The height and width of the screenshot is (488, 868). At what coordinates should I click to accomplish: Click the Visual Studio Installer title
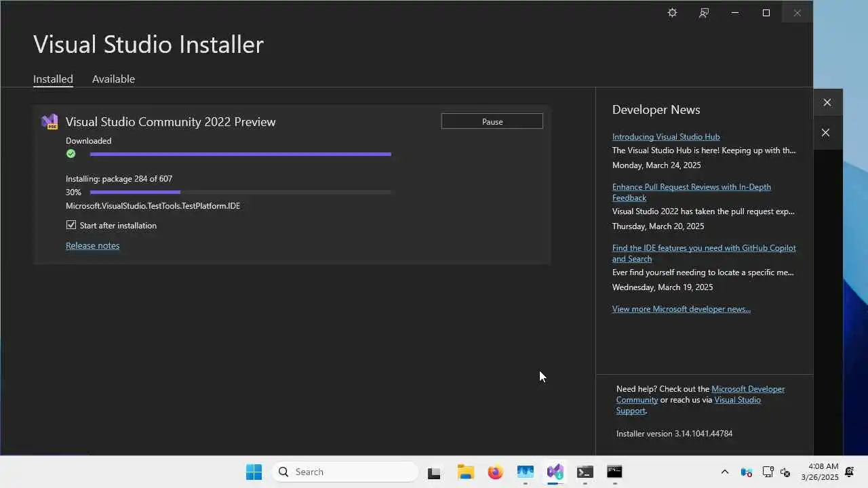click(x=149, y=44)
